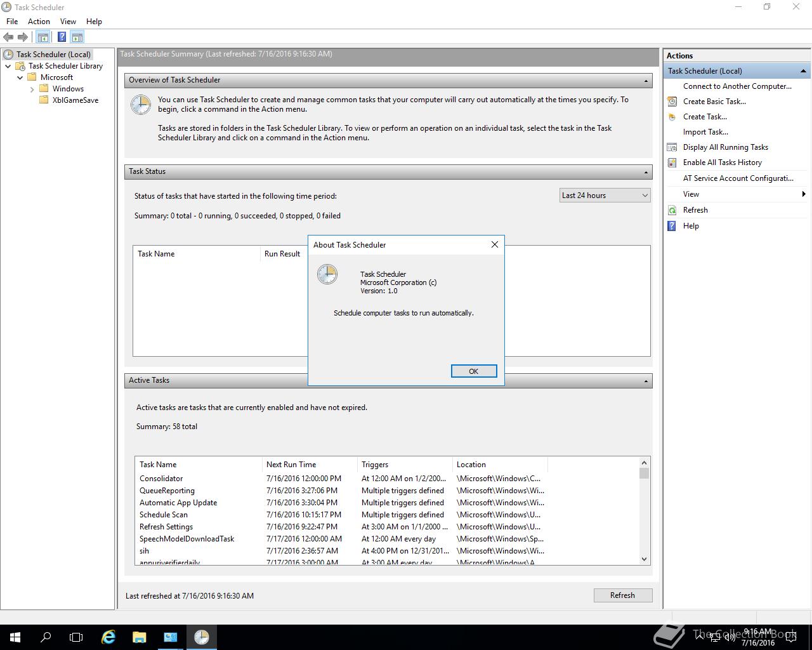Collapse the Task Scheduler (Local) actions group
The width and height of the screenshot is (812, 650).
point(803,71)
